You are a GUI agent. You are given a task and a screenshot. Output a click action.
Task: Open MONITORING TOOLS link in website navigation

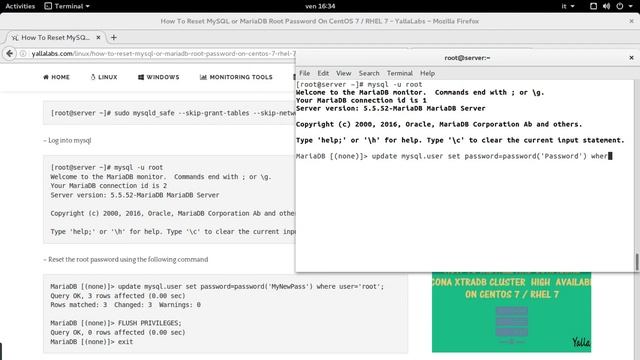coord(236,77)
